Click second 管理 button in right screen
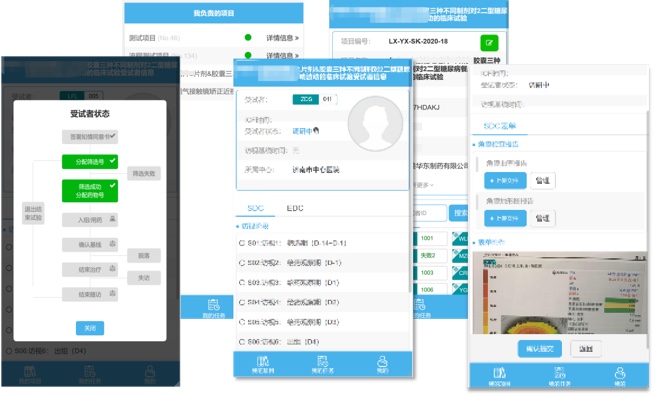 tap(543, 218)
